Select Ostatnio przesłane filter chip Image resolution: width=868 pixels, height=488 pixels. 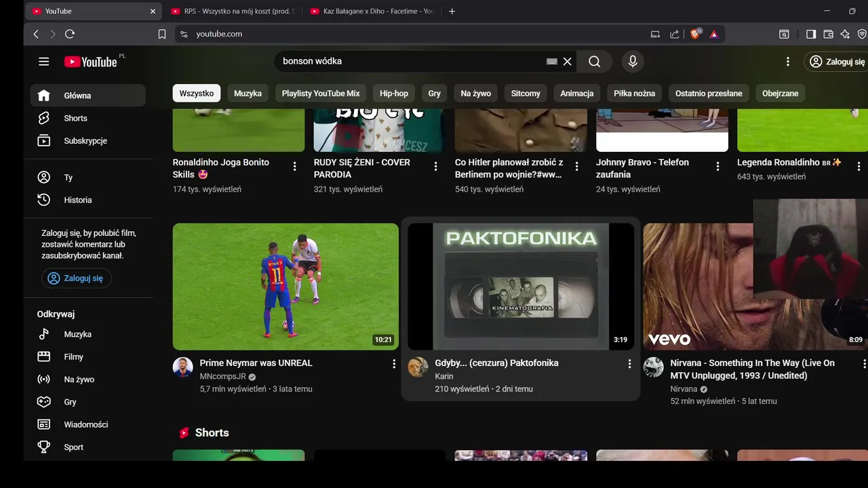pos(709,94)
